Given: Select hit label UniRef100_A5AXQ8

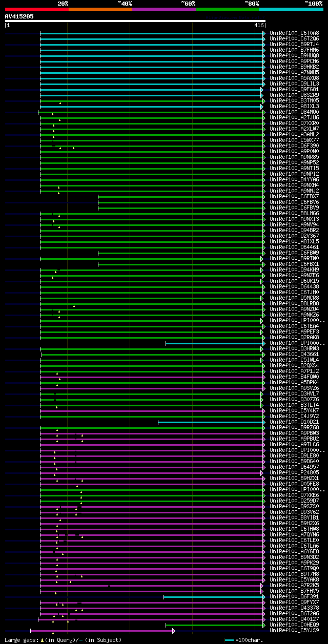Looking at the screenshot, I should tap(294, 78).
